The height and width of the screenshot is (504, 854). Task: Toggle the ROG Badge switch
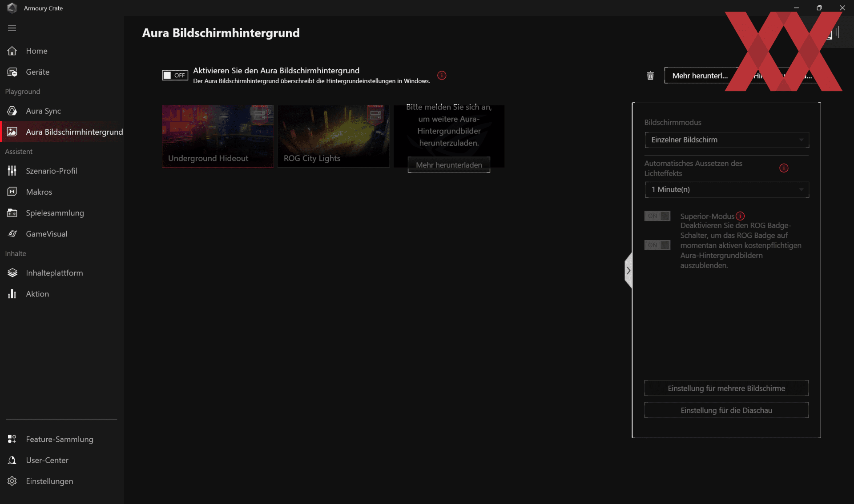[657, 245]
